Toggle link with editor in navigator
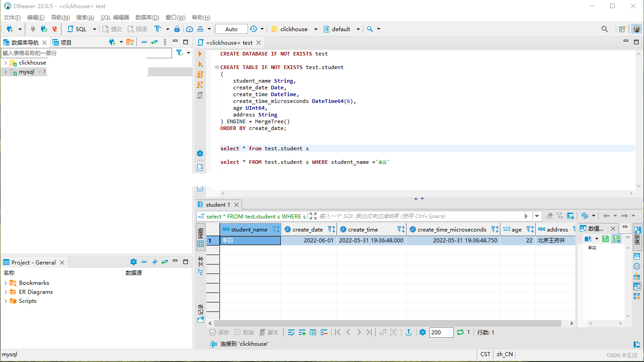Viewport: 644px width, 362px height. [154, 42]
